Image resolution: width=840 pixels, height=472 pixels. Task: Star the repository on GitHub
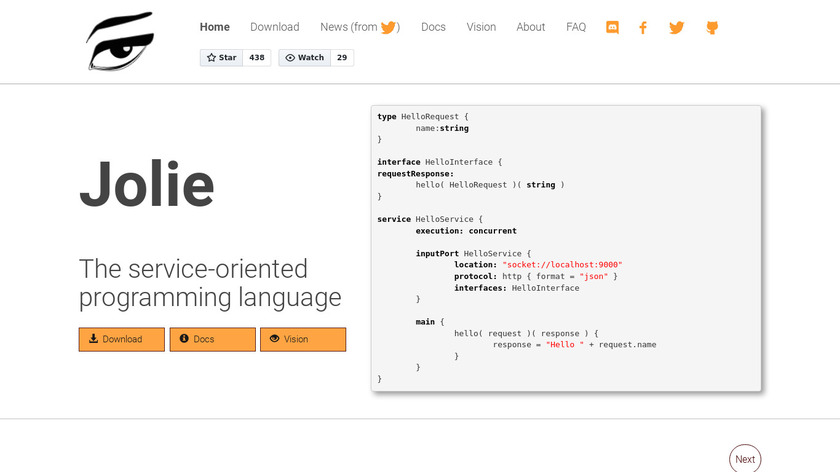click(222, 58)
